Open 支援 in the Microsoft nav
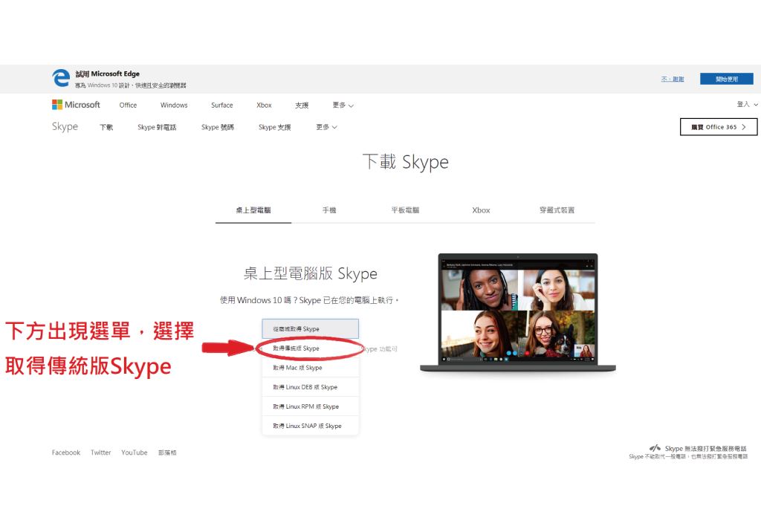 point(302,106)
